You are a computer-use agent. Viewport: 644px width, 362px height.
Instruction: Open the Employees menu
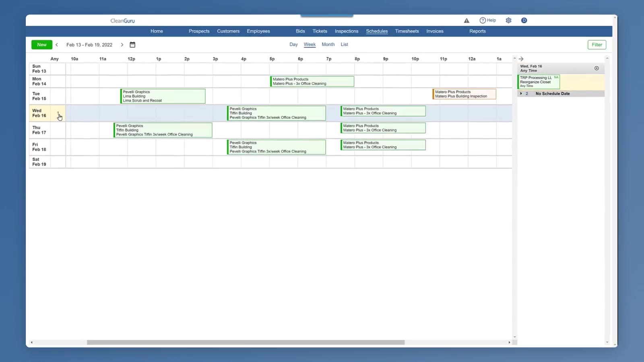tap(258, 31)
